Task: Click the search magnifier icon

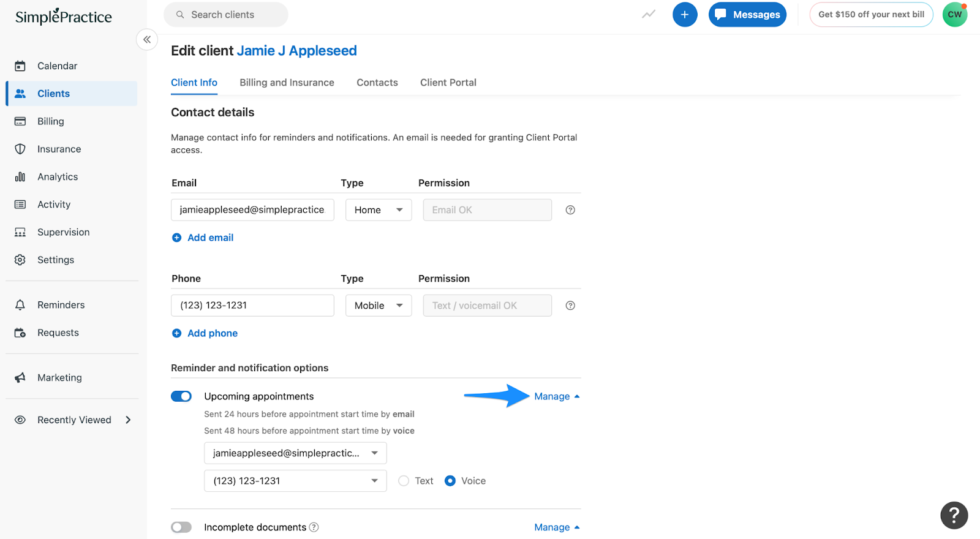Action: click(x=180, y=15)
